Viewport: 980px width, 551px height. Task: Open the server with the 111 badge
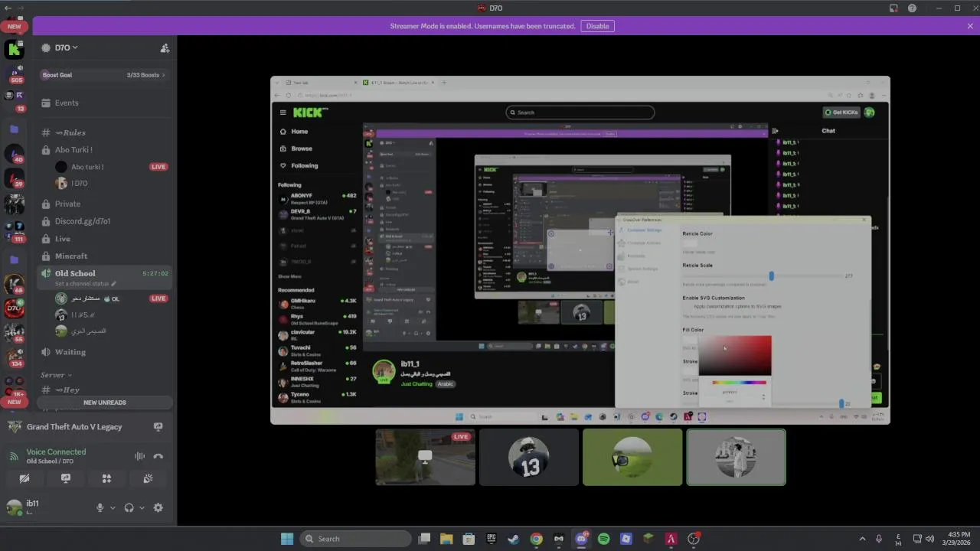pos(14,230)
